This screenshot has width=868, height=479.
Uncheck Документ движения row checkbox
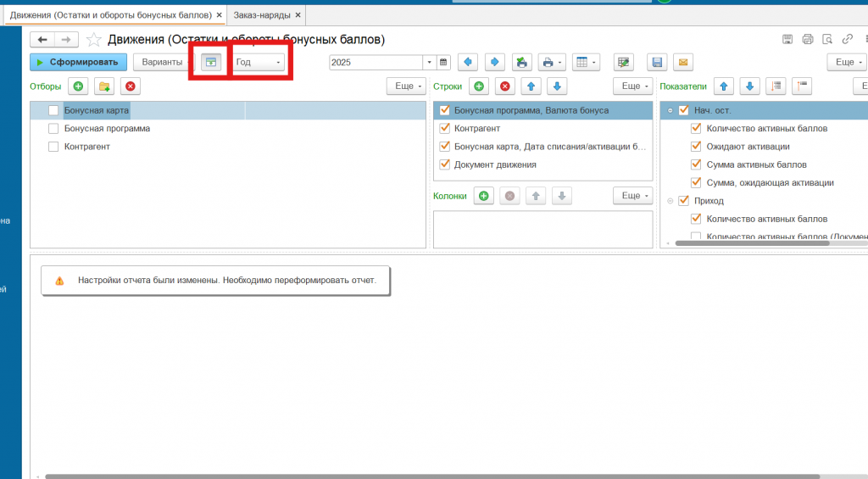[444, 164]
